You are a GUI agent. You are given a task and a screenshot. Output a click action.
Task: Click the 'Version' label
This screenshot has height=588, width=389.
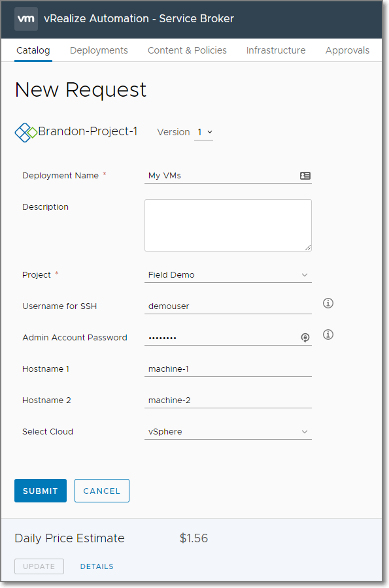(173, 132)
